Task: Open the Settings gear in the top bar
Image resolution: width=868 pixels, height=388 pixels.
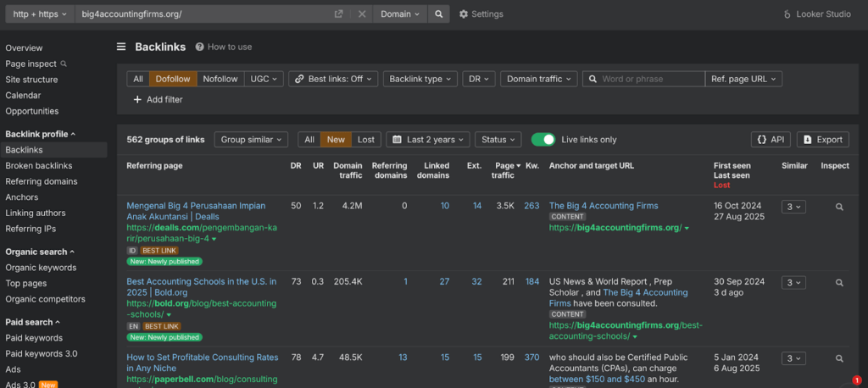Action: [481, 14]
